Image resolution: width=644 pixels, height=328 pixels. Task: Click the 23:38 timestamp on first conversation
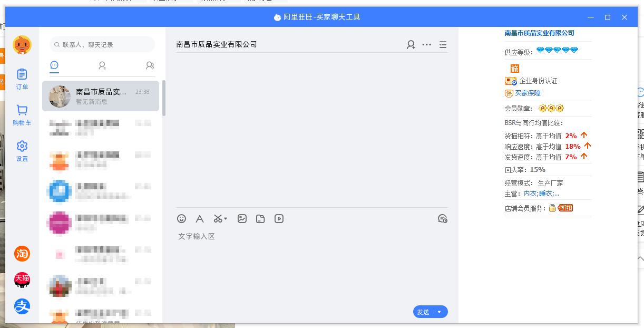(x=142, y=92)
